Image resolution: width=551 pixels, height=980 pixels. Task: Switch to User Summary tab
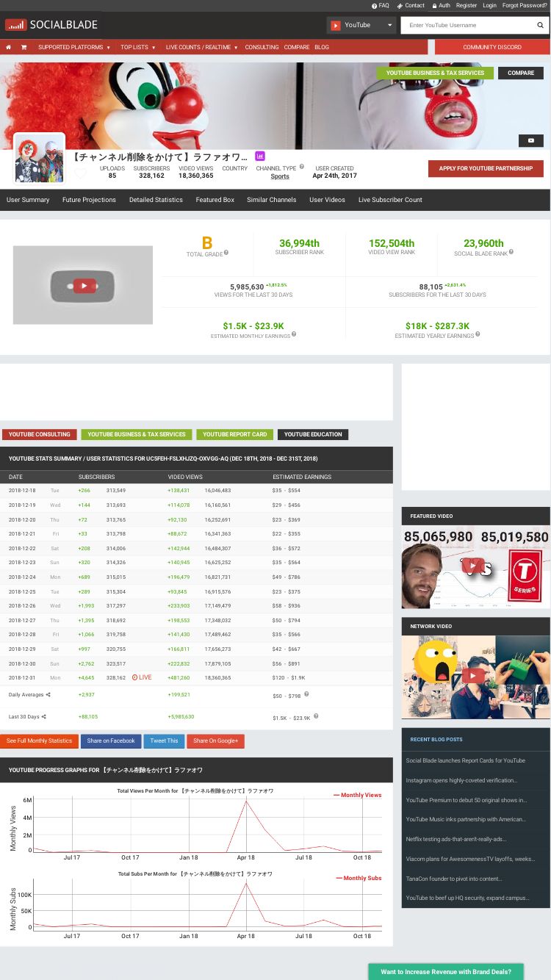pyautogui.click(x=28, y=200)
